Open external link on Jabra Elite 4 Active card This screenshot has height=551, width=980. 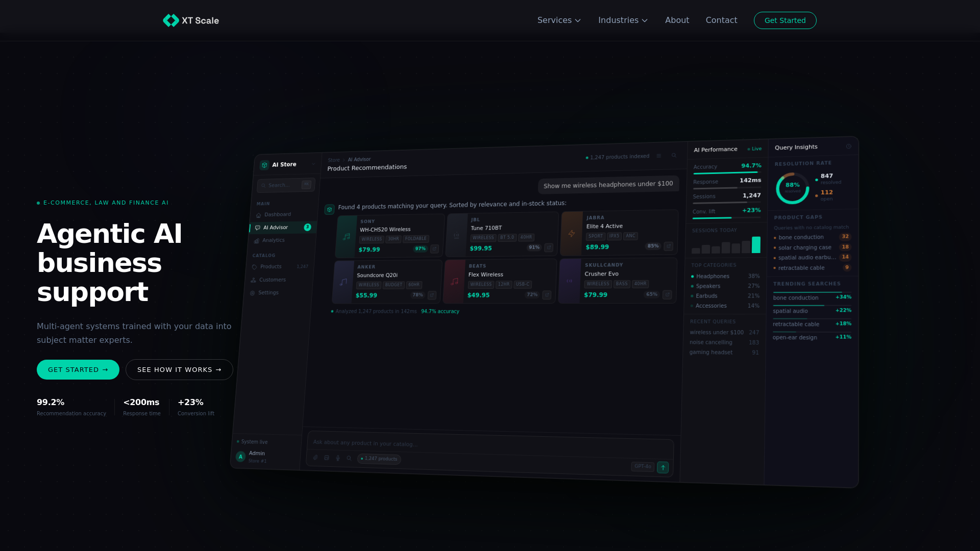[668, 246]
